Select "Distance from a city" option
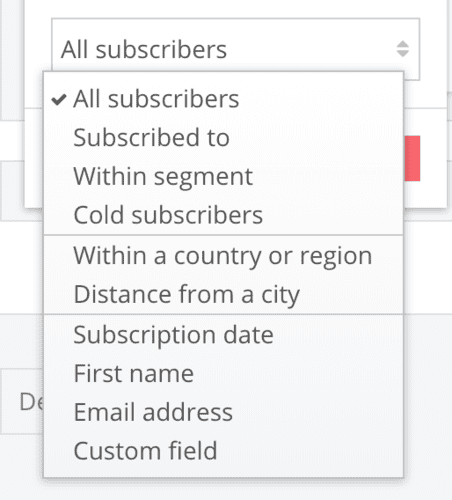Image resolution: width=452 pixels, height=500 pixels. coord(223,294)
